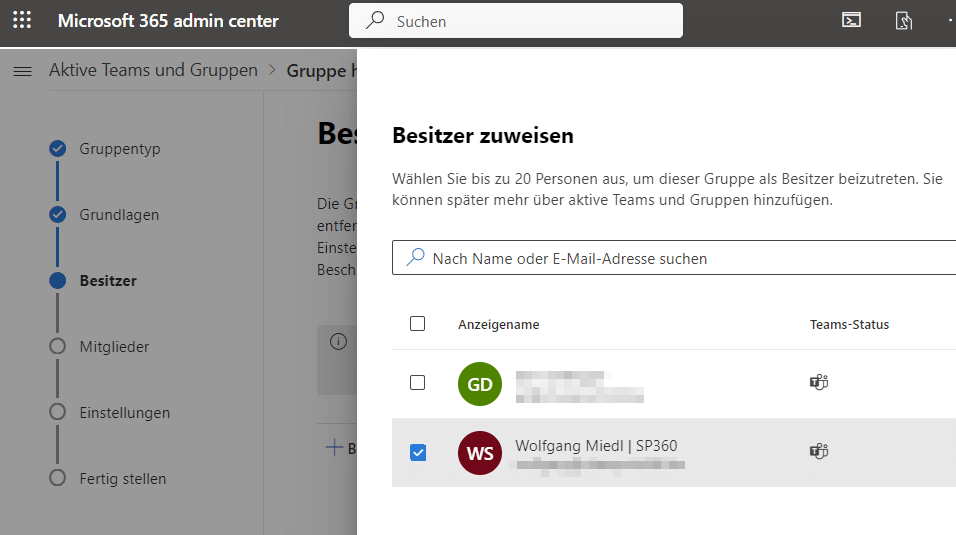This screenshot has width=956, height=535.
Task: Select the Besitzer step
Action: coord(108,280)
